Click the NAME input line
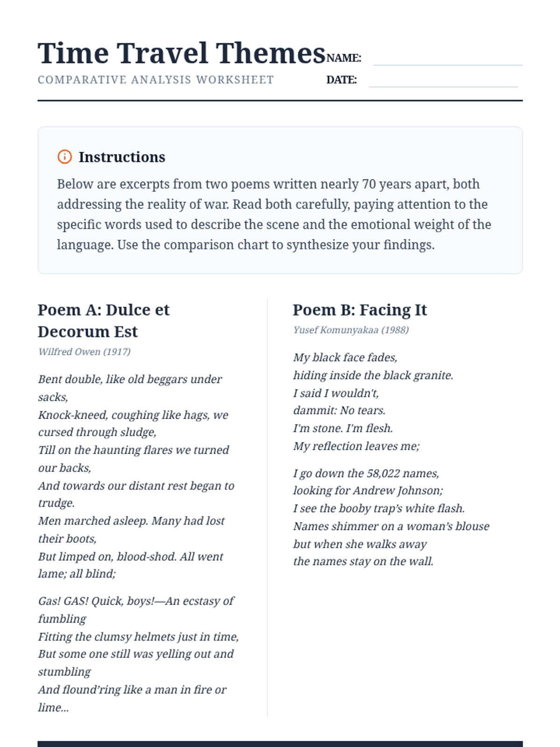This screenshot has height=747, width=560. (448, 59)
